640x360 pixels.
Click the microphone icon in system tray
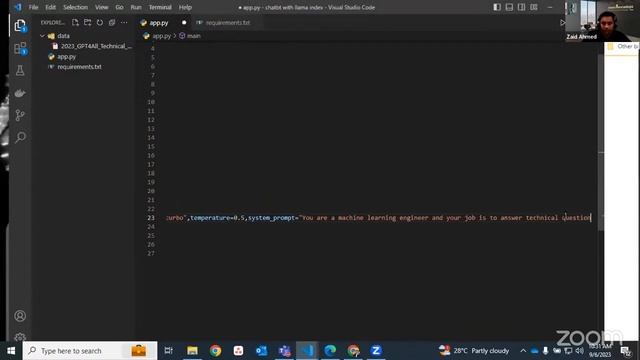point(545,351)
